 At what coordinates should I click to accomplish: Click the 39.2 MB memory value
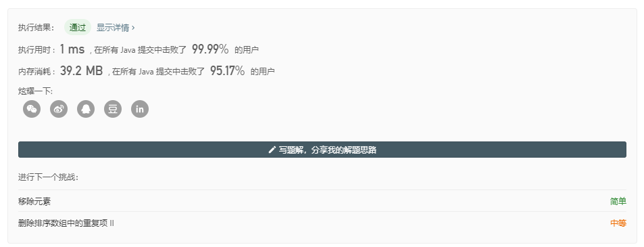point(81,70)
